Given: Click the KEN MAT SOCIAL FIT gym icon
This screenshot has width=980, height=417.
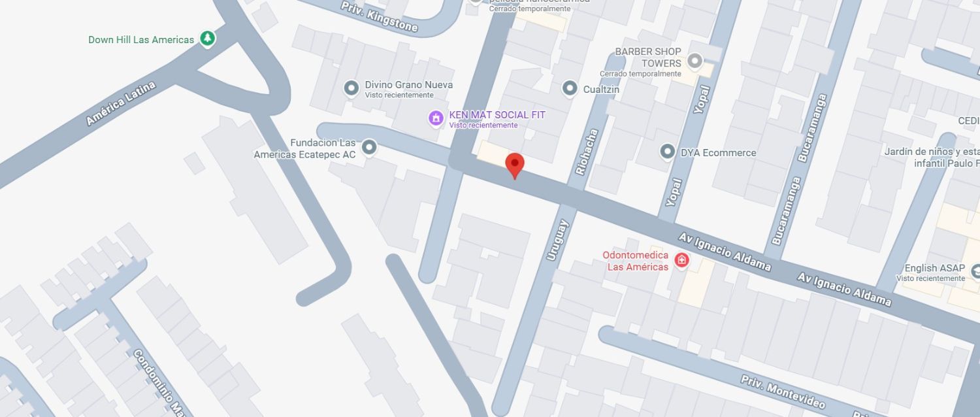Looking at the screenshot, I should pyautogui.click(x=436, y=118).
